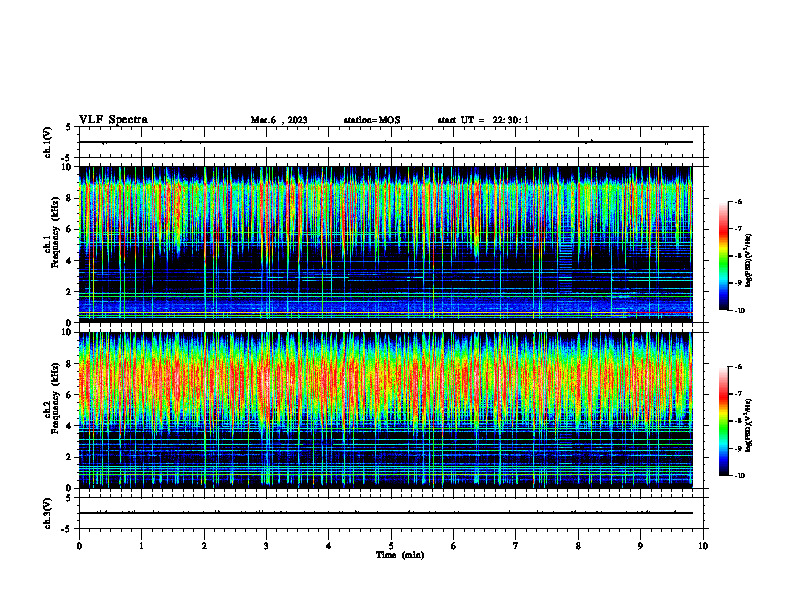
Task: Click the time axis tick label "3"
Action: [266, 546]
